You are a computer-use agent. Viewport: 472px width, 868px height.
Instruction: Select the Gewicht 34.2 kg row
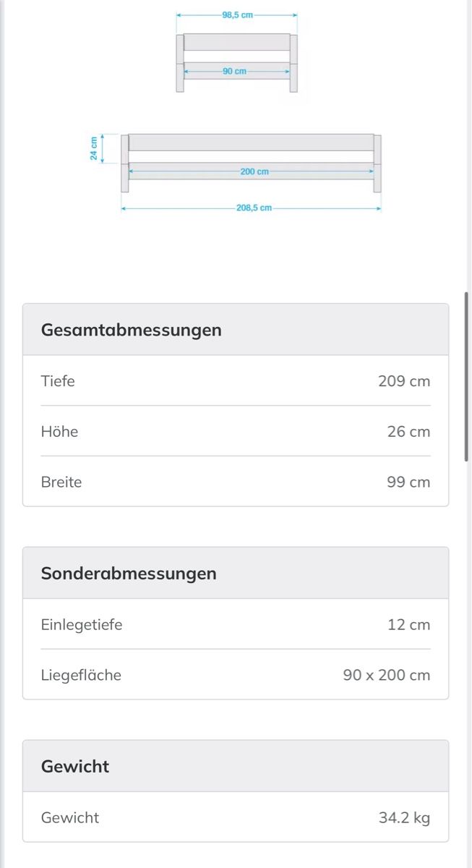tap(236, 817)
